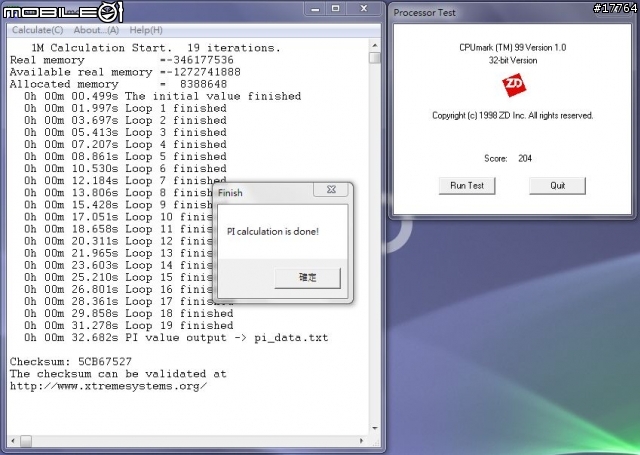This screenshot has width=640, height=455.
Task: Close the Super PI window
Action: click(364, 9)
